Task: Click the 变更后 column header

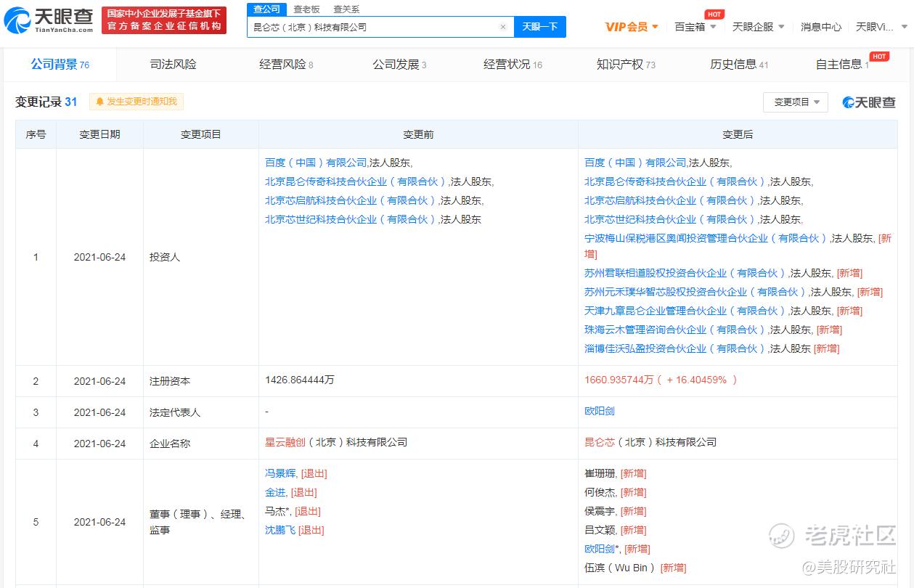Action: click(738, 135)
